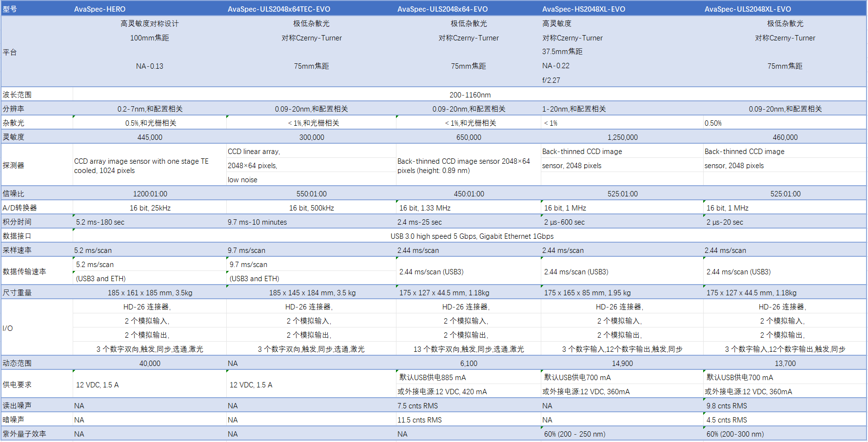The height and width of the screenshot is (442, 868).
Task: Select cell 60% (200 - 250 nm)
Action: (x=622, y=434)
